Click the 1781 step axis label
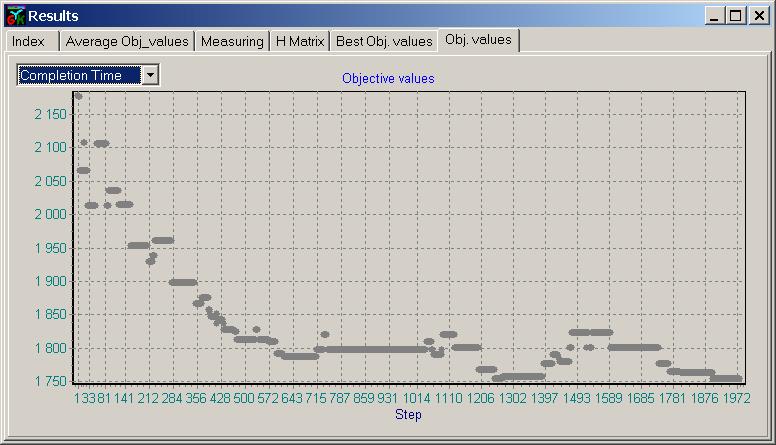Viewport: 776px width, 445px height. coord(672,398)
